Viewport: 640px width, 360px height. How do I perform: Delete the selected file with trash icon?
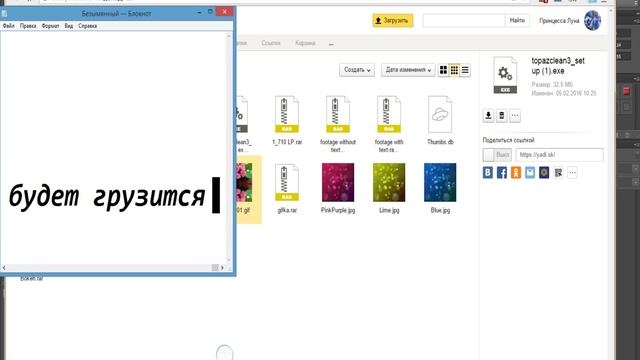pyautogui.click(x=502, y=116)
